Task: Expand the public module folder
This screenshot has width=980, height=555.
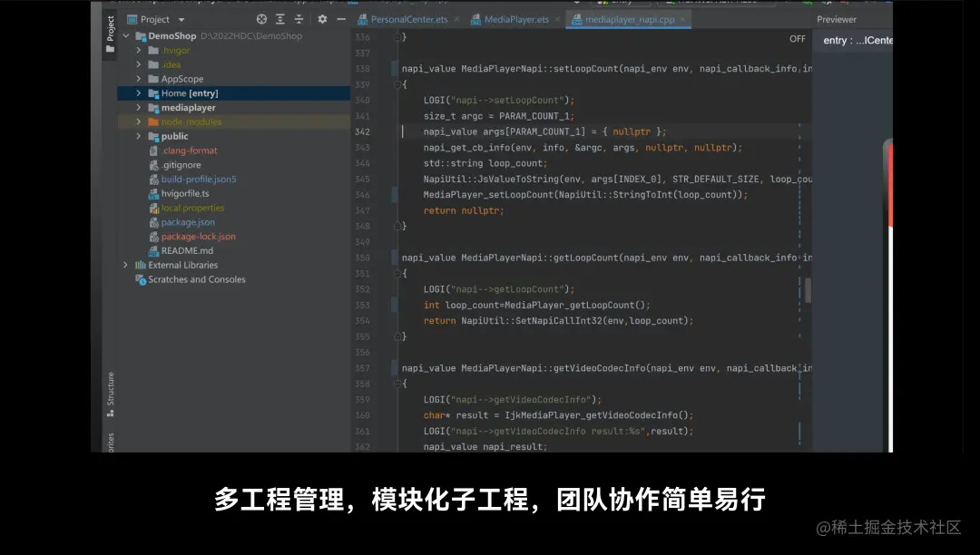Action: tap(139, 137)
